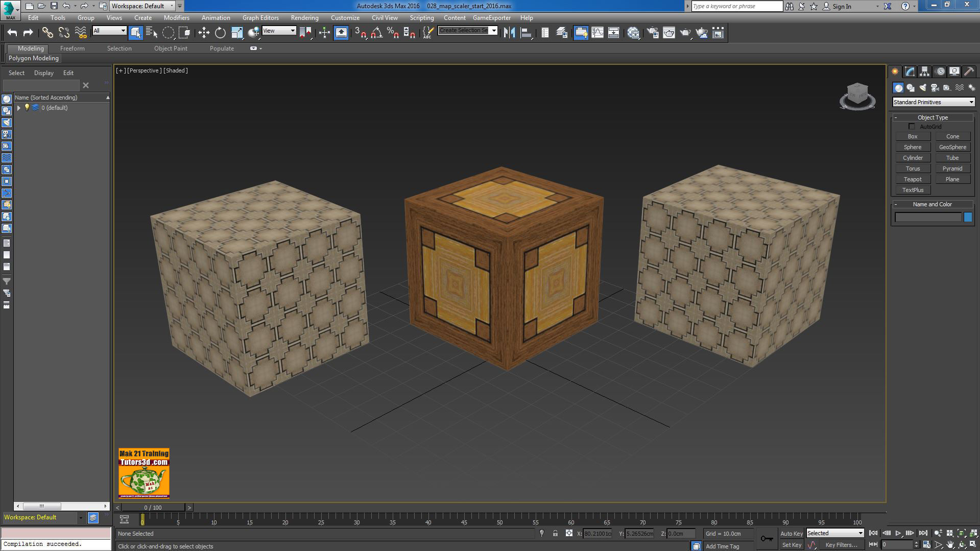Click the object name input field
980x551 pixels.
point(928,218)
